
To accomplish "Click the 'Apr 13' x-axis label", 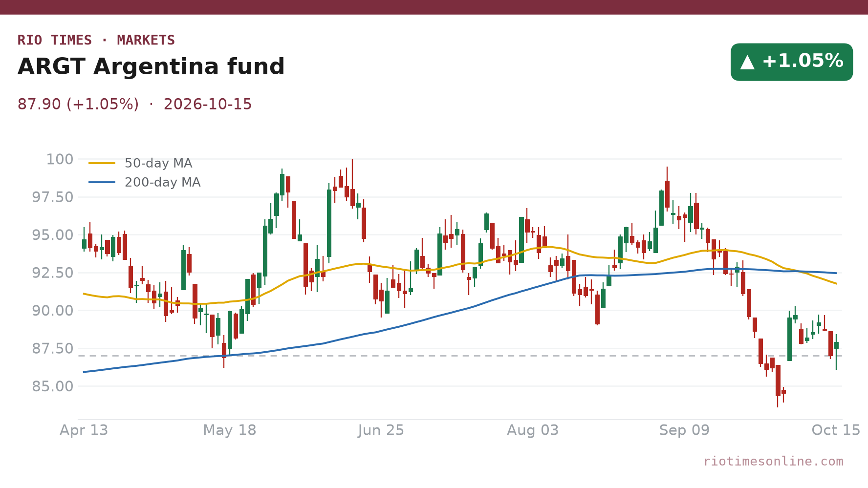I will tap(84, 430).
